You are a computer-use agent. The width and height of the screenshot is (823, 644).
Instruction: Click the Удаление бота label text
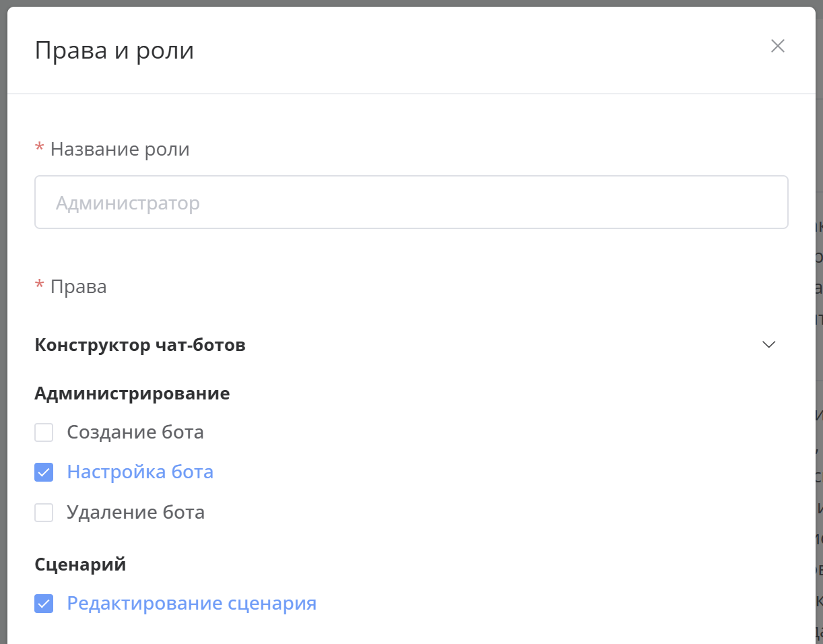(135, 513)
